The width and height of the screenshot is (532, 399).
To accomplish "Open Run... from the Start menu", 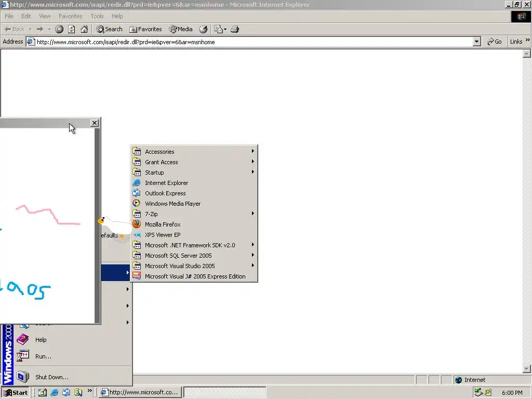I will (x=72, y=356).
